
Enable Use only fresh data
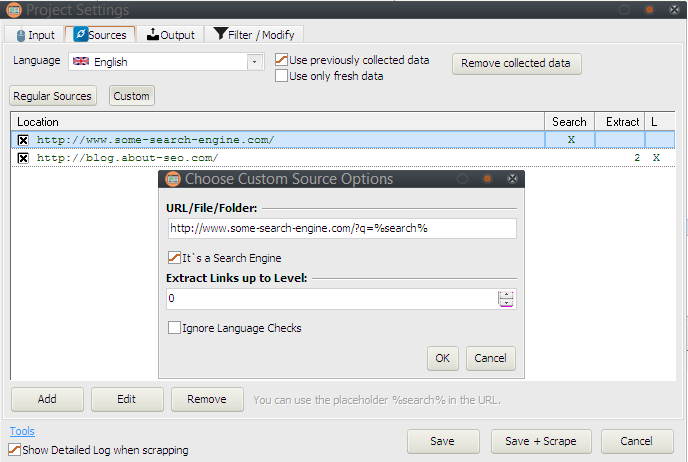coord(282,76)
